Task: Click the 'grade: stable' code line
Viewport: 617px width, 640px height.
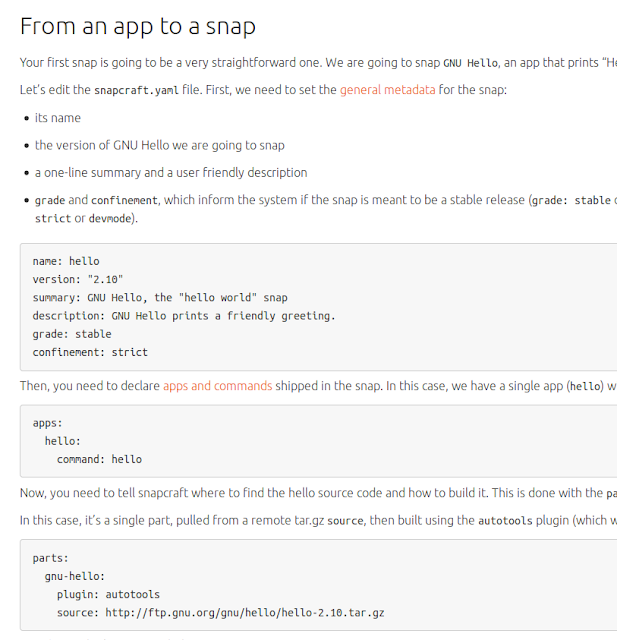Action: point(72,334)
